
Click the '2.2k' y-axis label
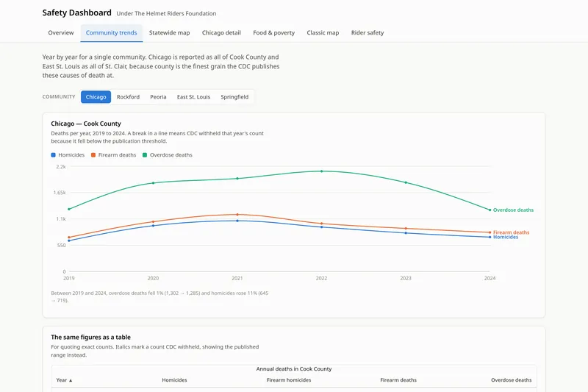pos(61,166)
